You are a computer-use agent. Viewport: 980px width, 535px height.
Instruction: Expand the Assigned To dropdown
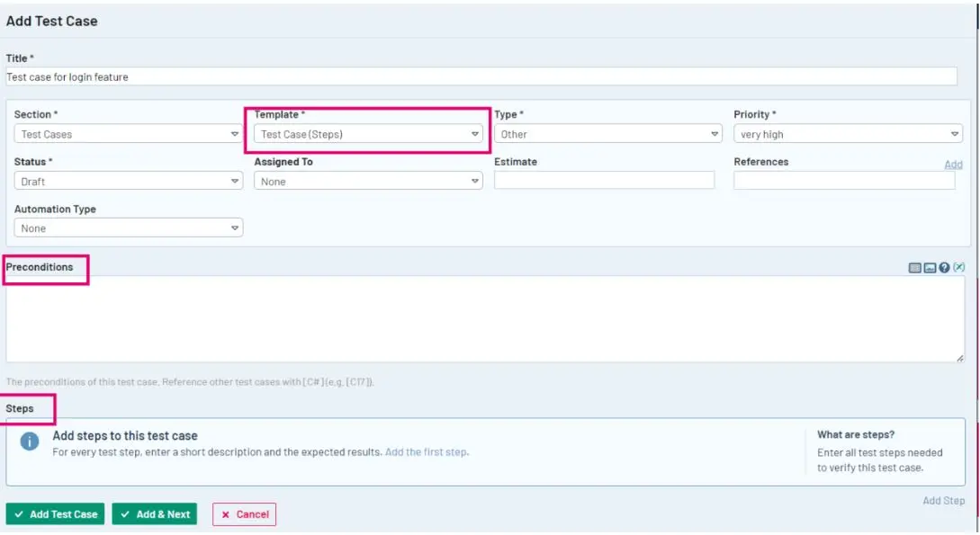(x=368, y=181)
